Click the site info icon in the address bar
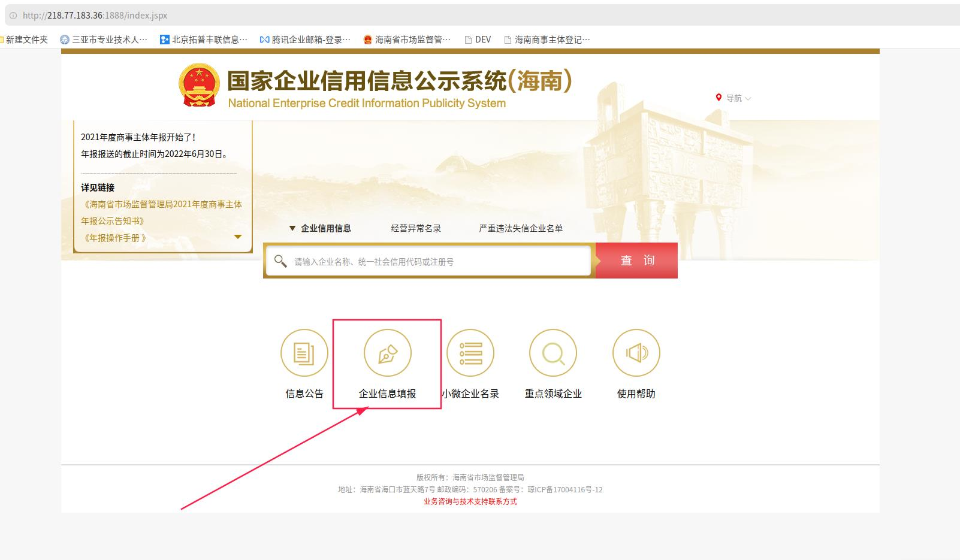Screen dimensions: 960x560 [x=13, y=16]
